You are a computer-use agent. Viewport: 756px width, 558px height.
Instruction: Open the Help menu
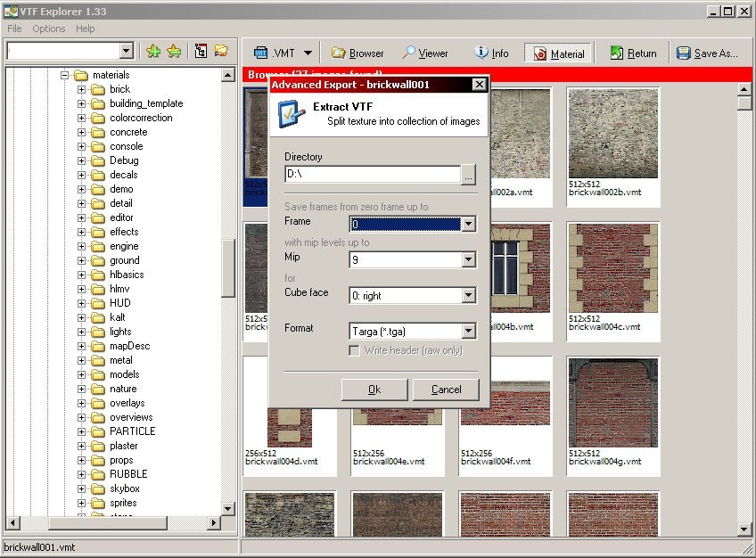coord(86,29)
